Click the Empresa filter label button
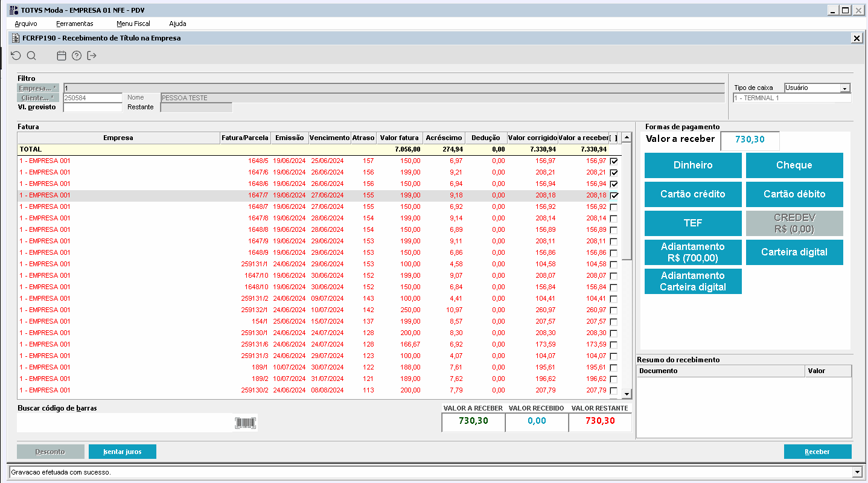The height and width of the screenshot is (483, 868). coord(39,88)
